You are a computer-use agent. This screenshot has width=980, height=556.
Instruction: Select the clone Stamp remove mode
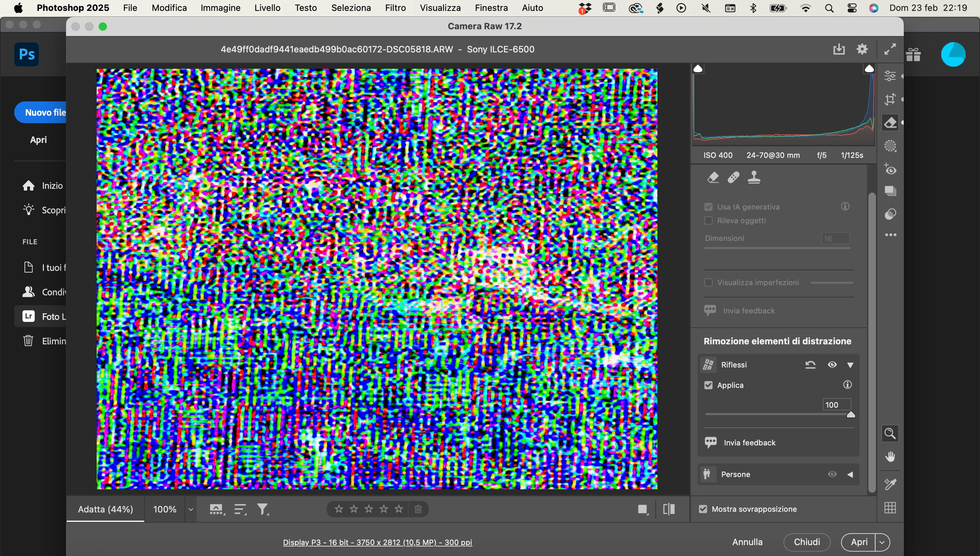[x=754, y=178]
